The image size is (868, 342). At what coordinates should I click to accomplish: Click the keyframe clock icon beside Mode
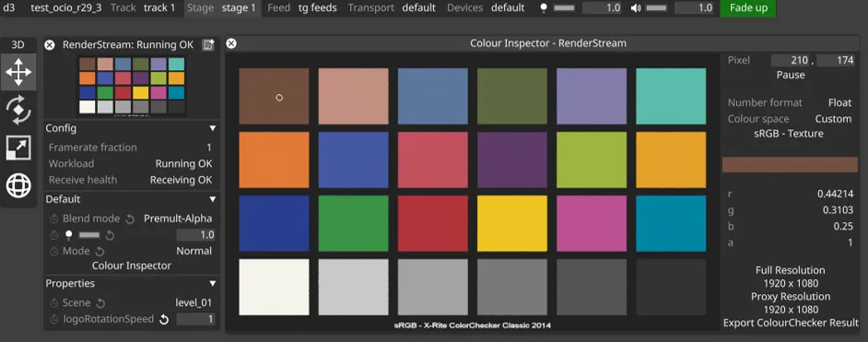click(x=54, y=252)
